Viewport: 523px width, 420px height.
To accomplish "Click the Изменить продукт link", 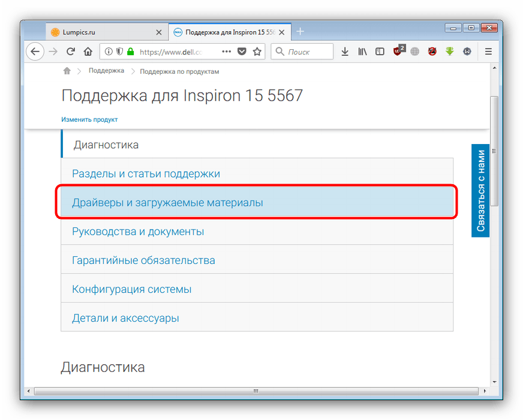I will pyautogui.click(x=89, y=119).
